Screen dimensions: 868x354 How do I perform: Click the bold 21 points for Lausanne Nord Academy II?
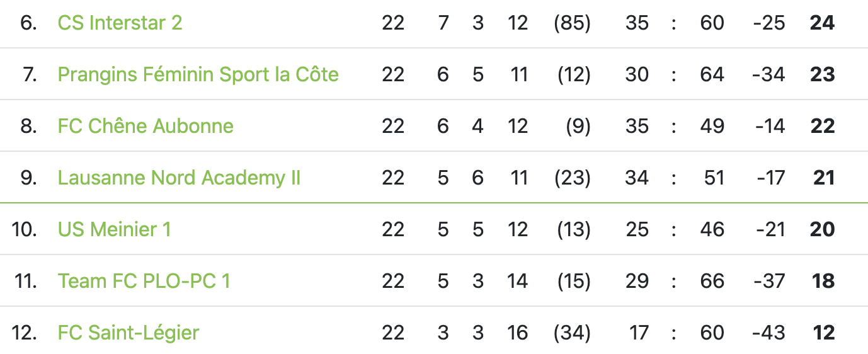[823, 178]
